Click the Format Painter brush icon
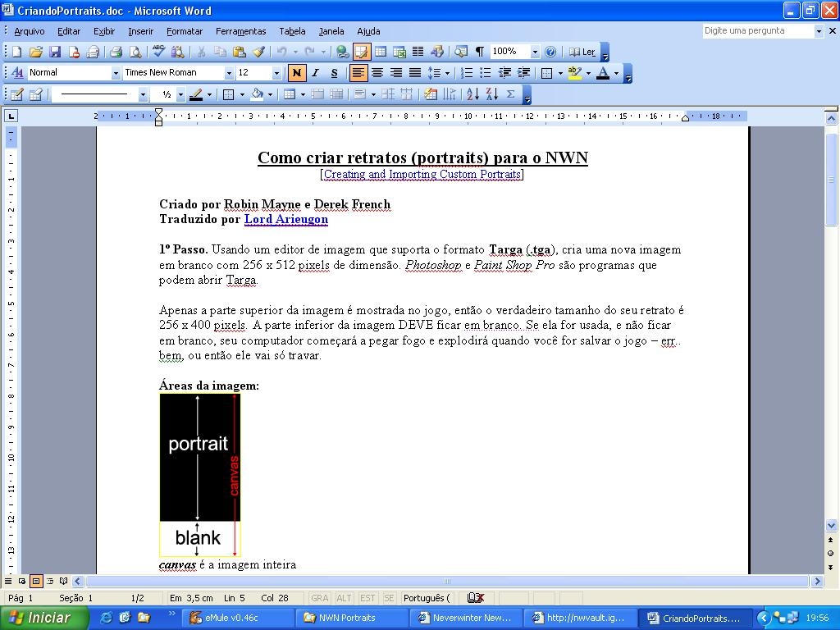The image size is (840, 630). 258,52
